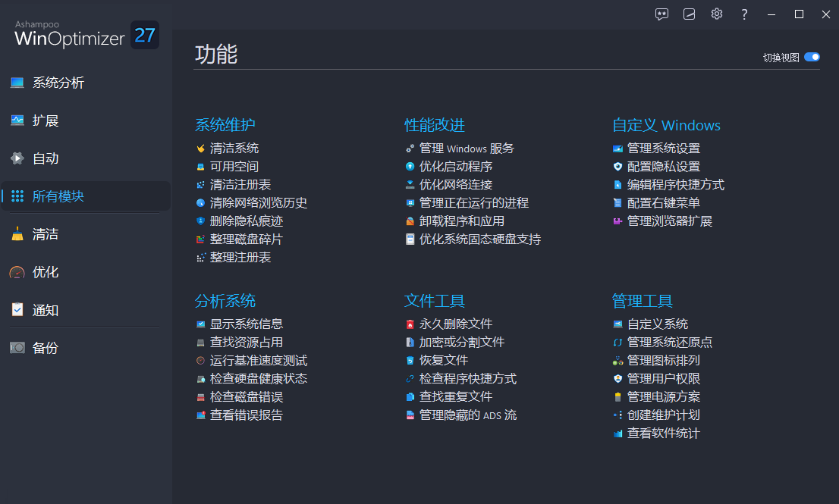Click the help question mark icon
This screenshot has width=839, height=504.
tap(743, 14)
